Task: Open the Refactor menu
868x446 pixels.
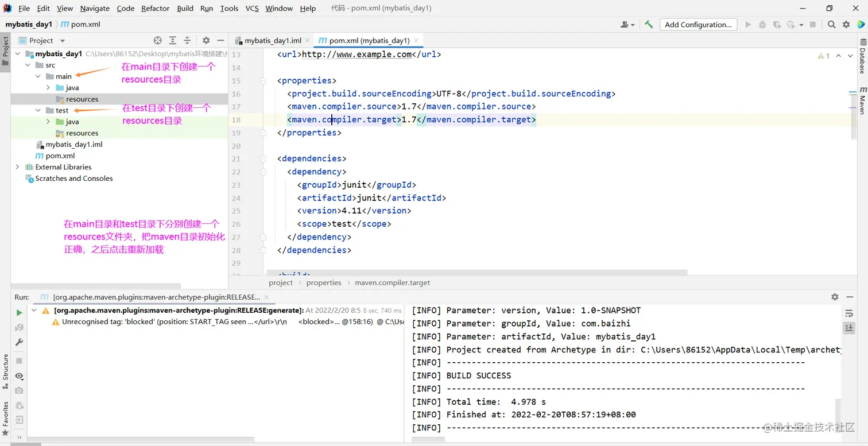Action: (x=155, y=8)
